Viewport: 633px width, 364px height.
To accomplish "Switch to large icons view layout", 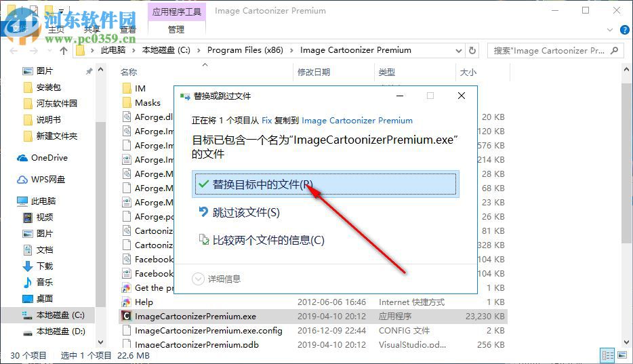I will (622, 355).
